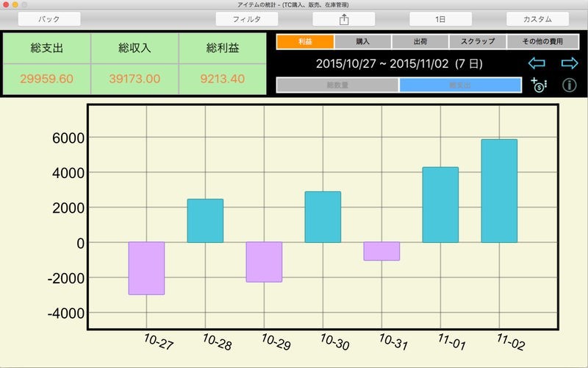Viewport: 588px width, 368px height.
Task: Switch to the 出荷 shipping tab
Action: click(420, 42)
